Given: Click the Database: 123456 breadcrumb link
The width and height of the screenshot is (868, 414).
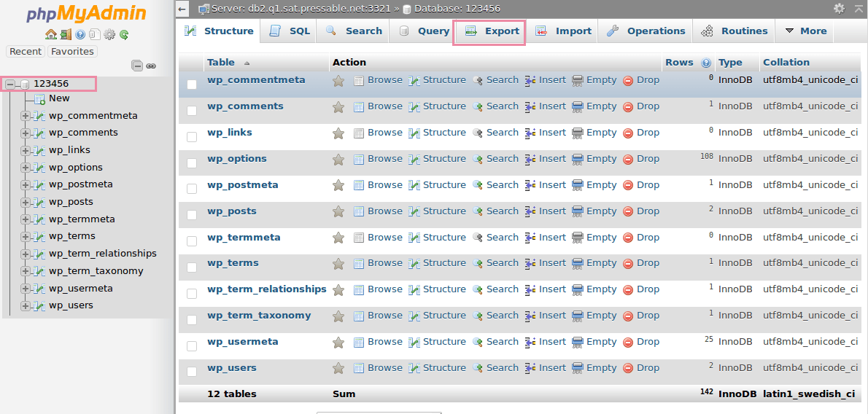Looking at the screenshot, I should click(x=457, y=8).
